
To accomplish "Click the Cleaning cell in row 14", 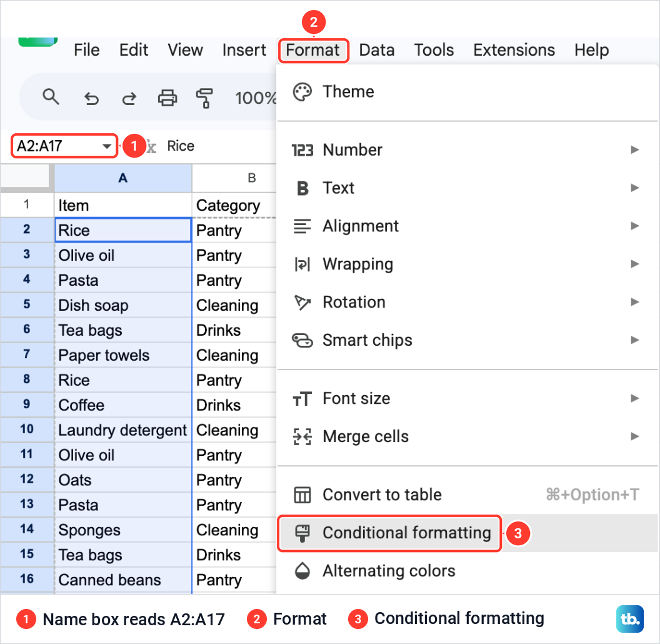I will pyautogui.click(x=234, y=530).
